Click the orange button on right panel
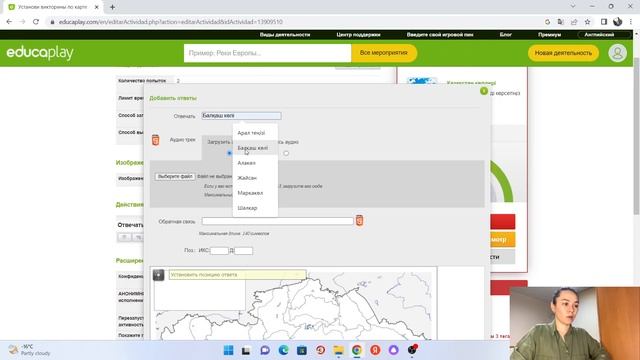This screenshot has width=640, height=360. 502,240
